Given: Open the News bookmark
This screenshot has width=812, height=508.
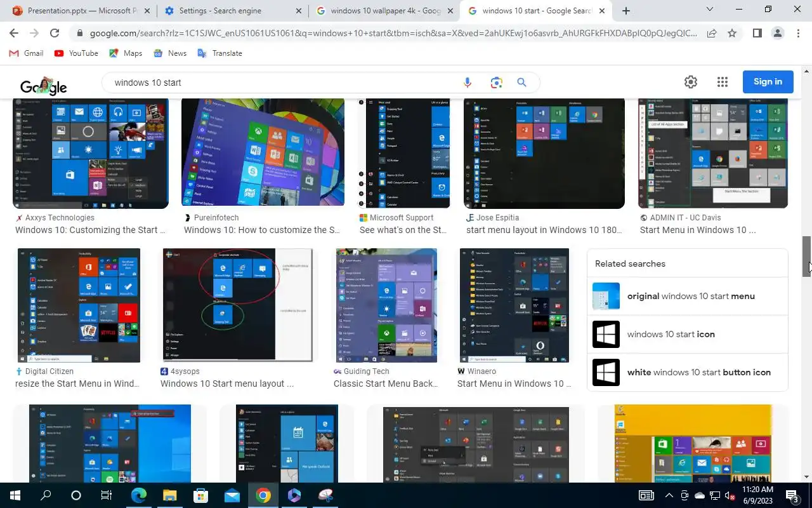Looking at the screenshot, I should tap(170, 53).
